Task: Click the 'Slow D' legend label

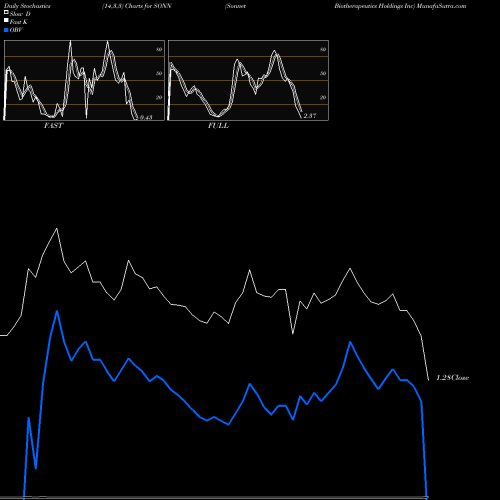Action: [20, 14]
